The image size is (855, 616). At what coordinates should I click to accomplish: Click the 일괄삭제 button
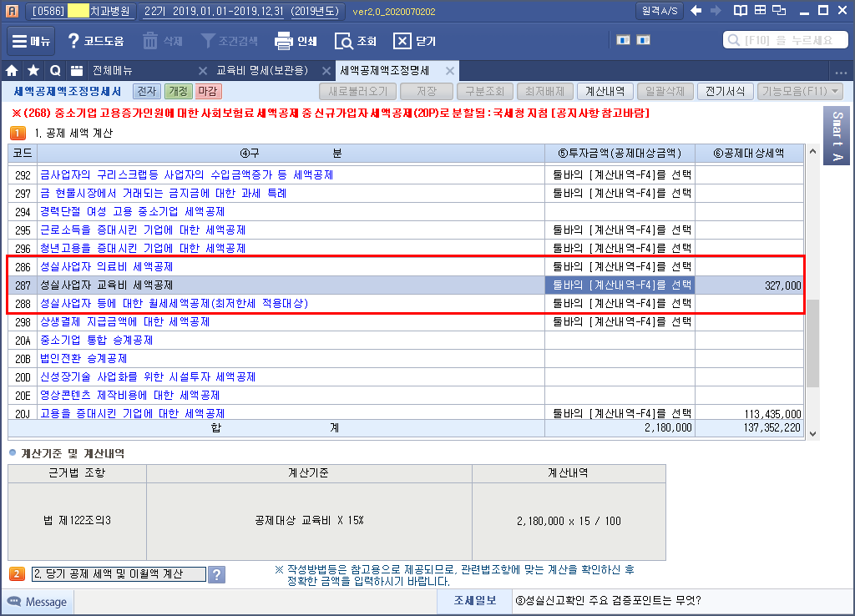coord(665,91)
